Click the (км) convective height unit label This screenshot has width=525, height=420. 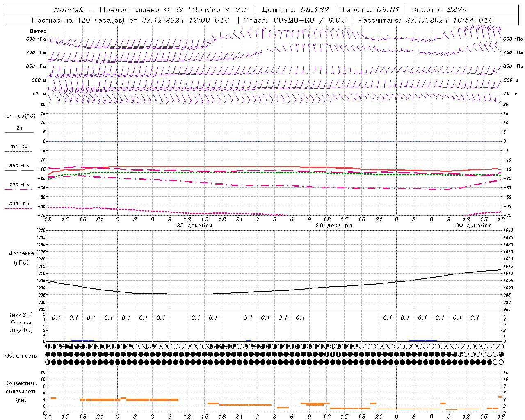point(21,399)
